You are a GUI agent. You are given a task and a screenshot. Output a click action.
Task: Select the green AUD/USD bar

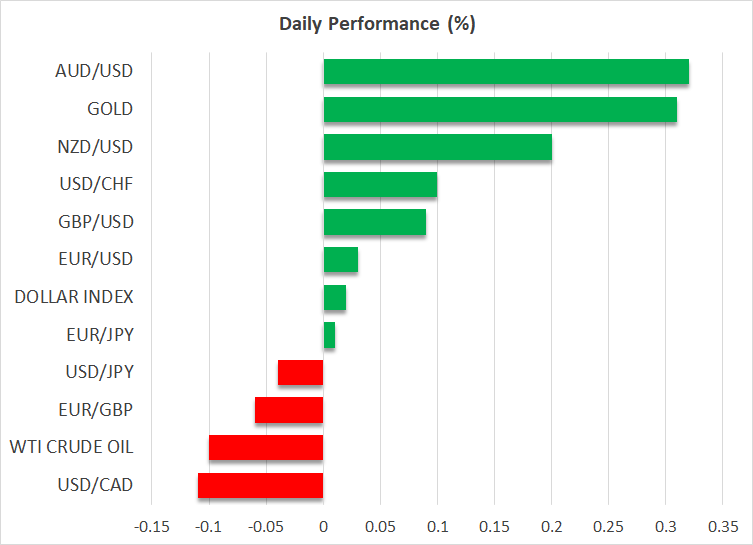506,72
